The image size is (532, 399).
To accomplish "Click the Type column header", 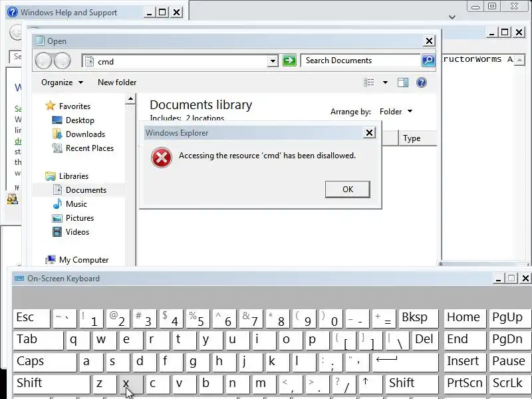I will pos(418,138).
